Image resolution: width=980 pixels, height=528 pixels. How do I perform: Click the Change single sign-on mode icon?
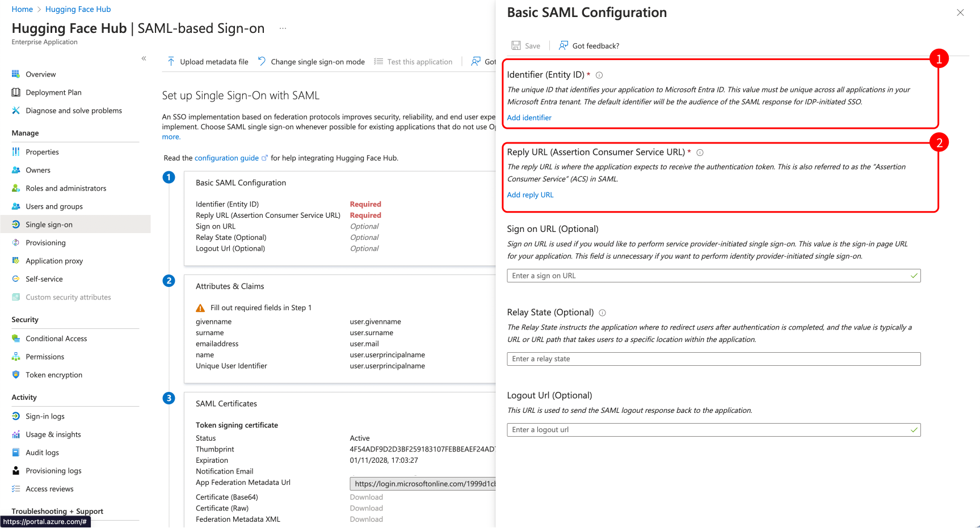(x=262, y=61)
